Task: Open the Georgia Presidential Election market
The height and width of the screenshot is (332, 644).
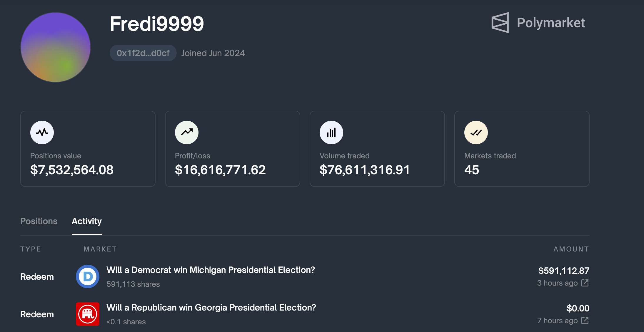Action: click(x=211, y=308)
